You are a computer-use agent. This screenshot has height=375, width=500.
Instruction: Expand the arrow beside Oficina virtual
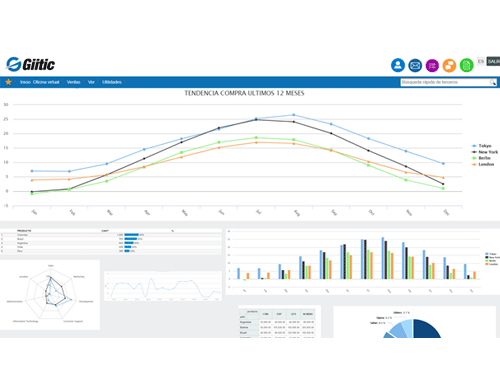(x=62, y=81)
